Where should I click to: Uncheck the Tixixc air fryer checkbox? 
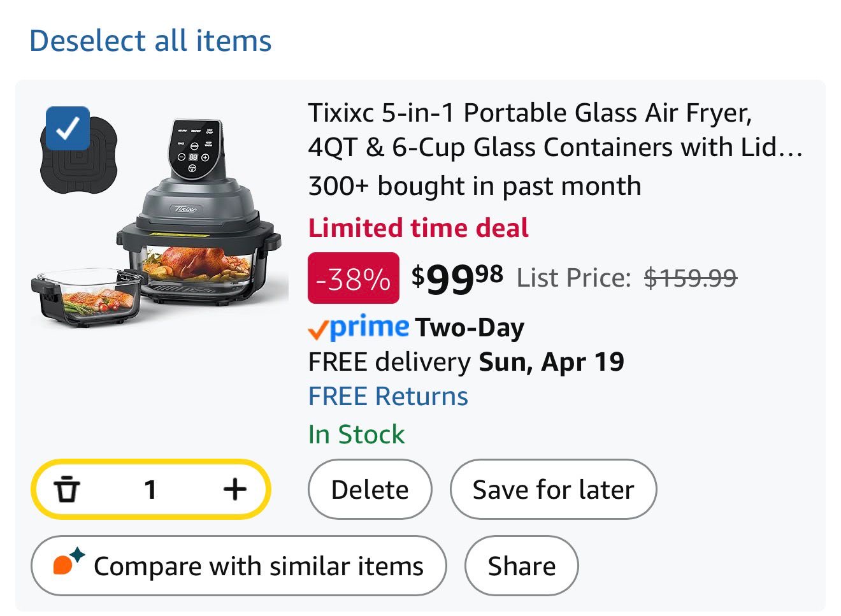tap(68, 128)
